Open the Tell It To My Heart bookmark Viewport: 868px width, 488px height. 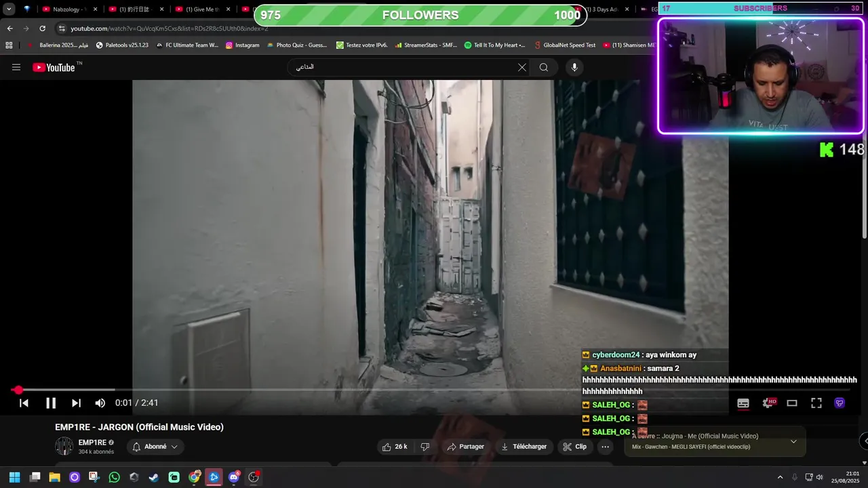(x=494, y=45)
